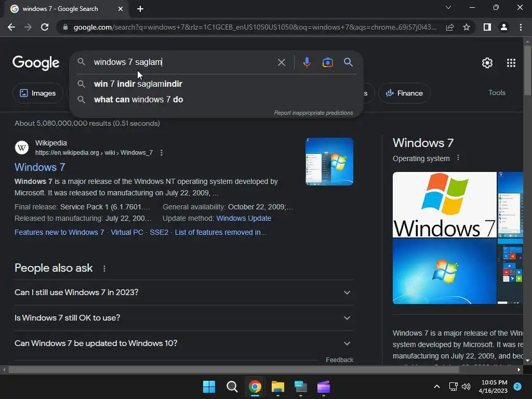The width and height of the screenshot is (532, 399).
Task: Open Wikipedia result thumbnail image
Action: 329,162
